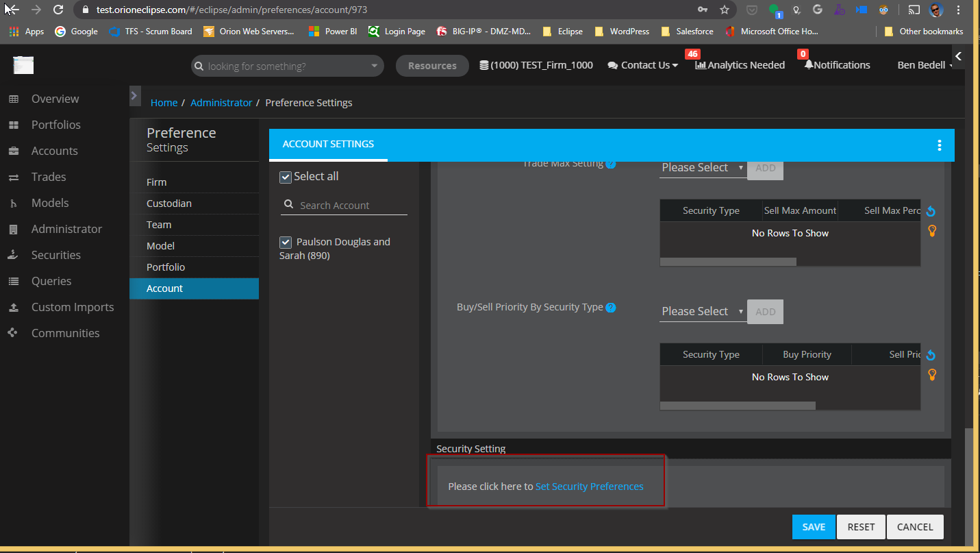Uncheck the Select all checkbox
The height and width of the screenshot is (553, 980).
(x=286, y=177)
